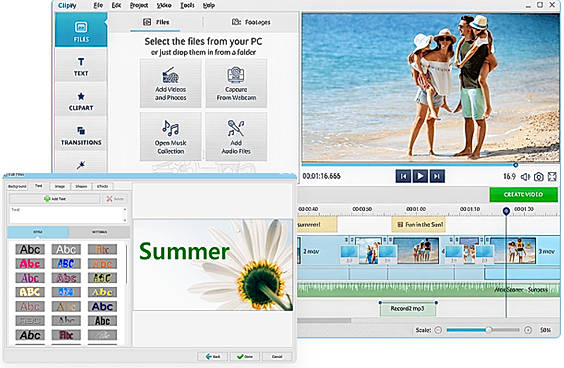
Task: Click the preview seek bar handle
Action: [515, 165]
